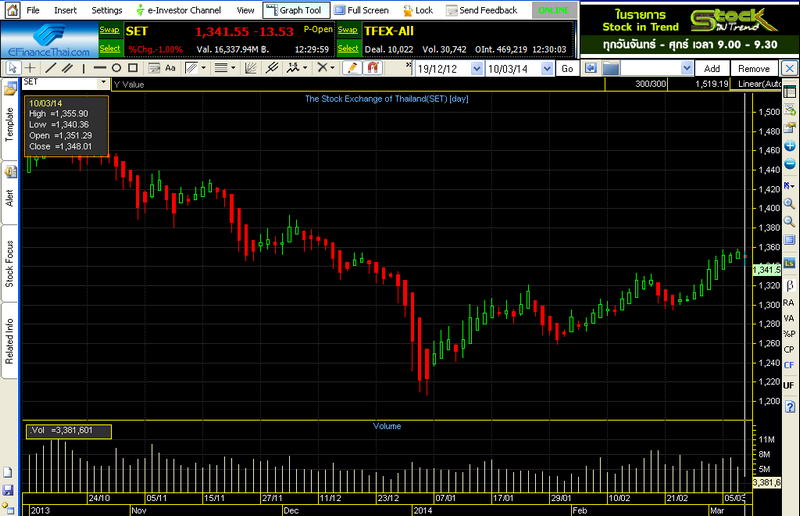Click the Remove button
800x516 pixels.
pyautogui.click(x=754, y=68)
